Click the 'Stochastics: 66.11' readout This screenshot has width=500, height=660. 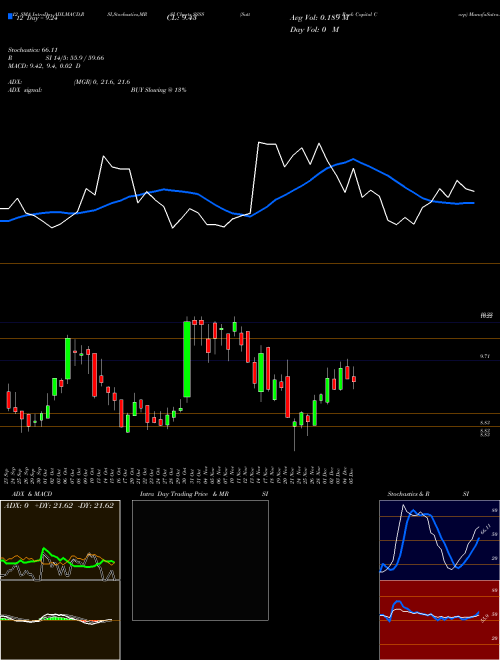click(33, 50)
